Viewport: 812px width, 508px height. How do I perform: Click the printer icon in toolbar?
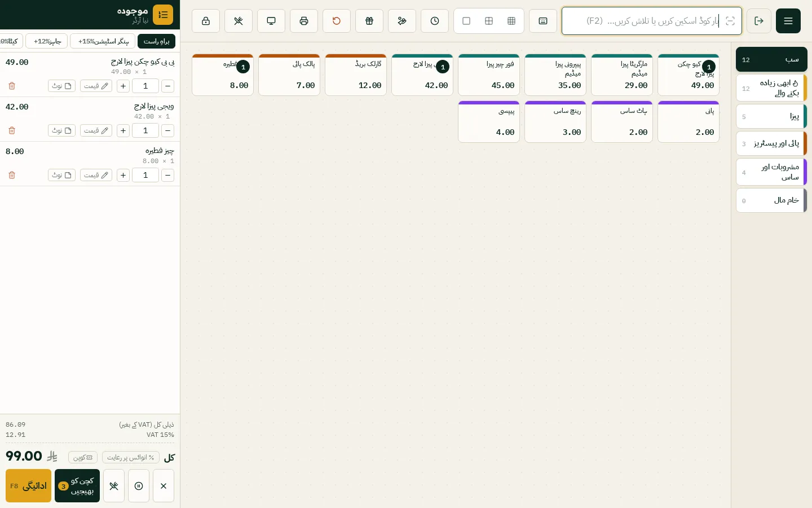(x=304, y=21)
